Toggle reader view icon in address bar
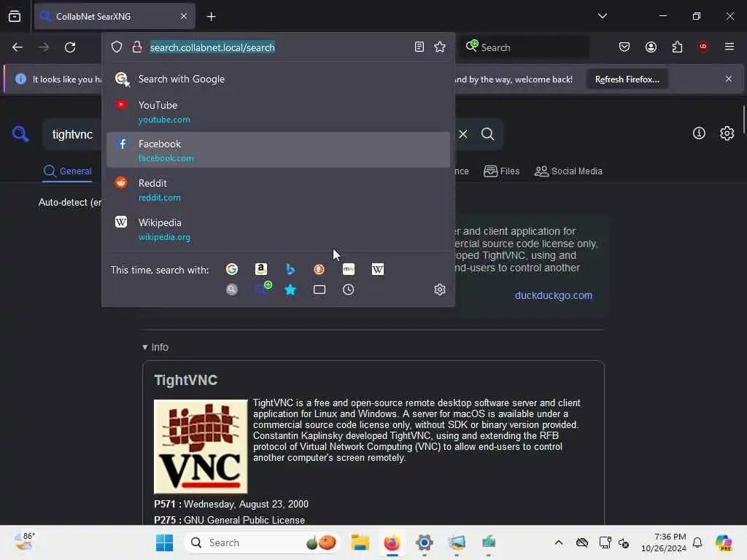The height and width of the screenshot is (560, 747). 419,47
